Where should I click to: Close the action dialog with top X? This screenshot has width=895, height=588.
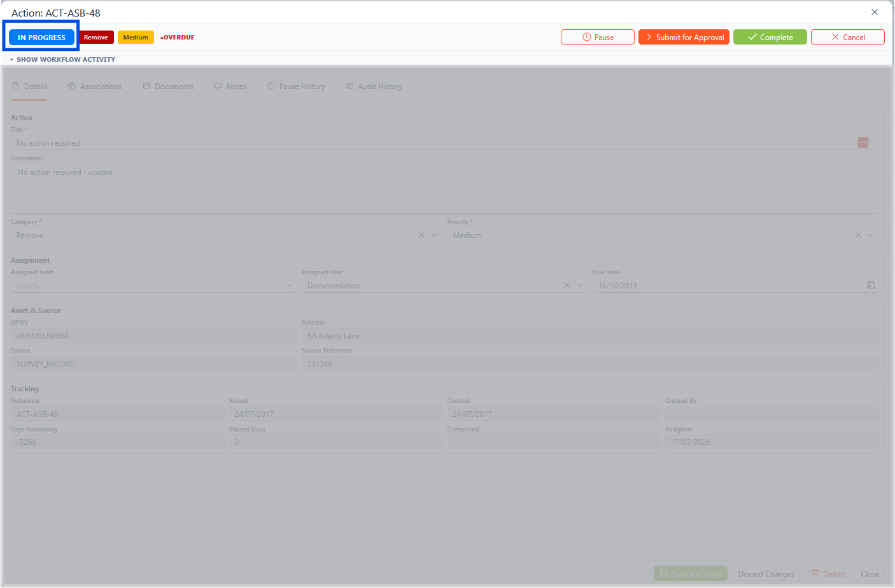tap(875, 12)
